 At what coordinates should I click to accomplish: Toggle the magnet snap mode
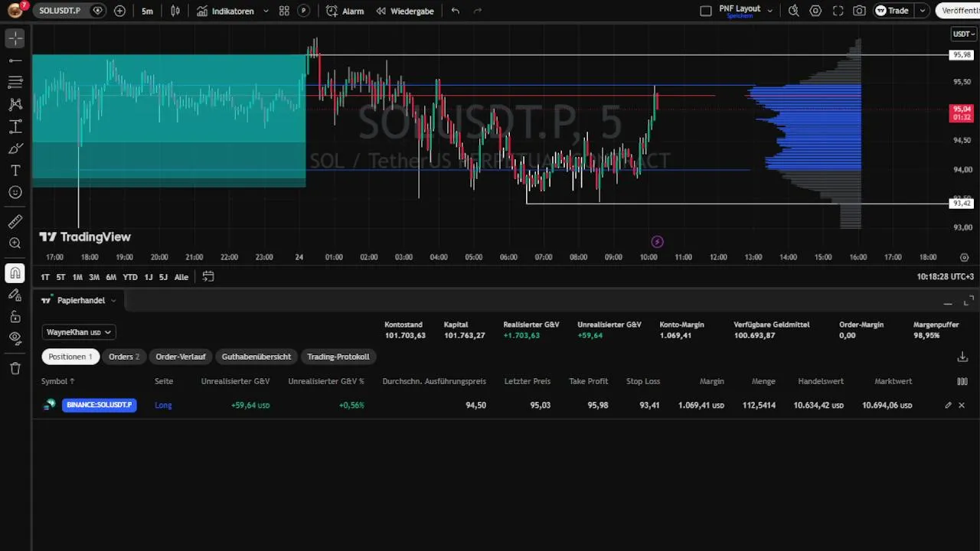click(15, 273)
